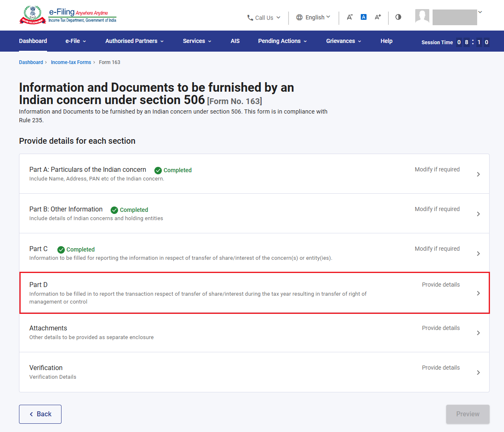Expand the user account menu chevron

click(x=480, y=12)
